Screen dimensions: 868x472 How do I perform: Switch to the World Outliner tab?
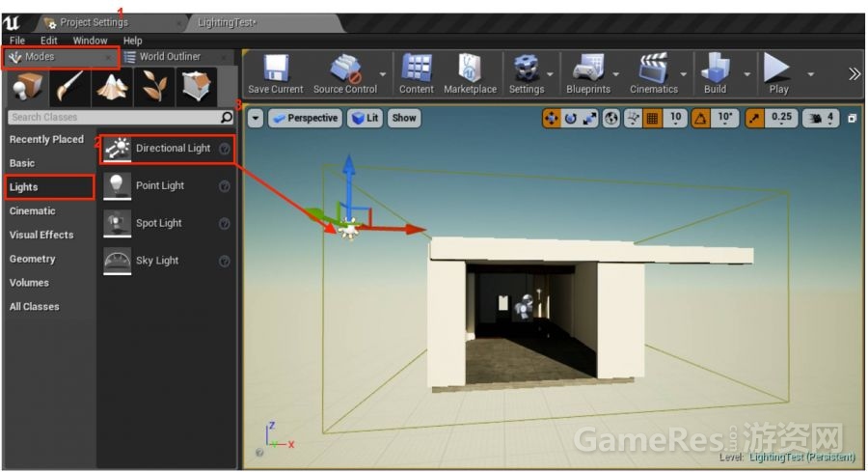coord(176,57)
